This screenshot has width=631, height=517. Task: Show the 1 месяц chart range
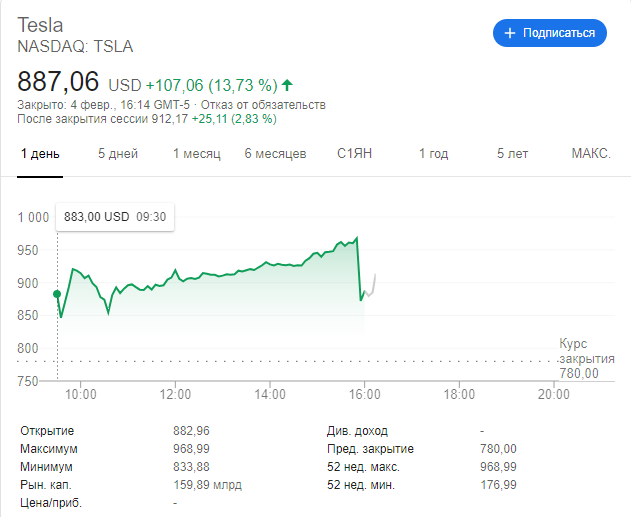point(196,154)
